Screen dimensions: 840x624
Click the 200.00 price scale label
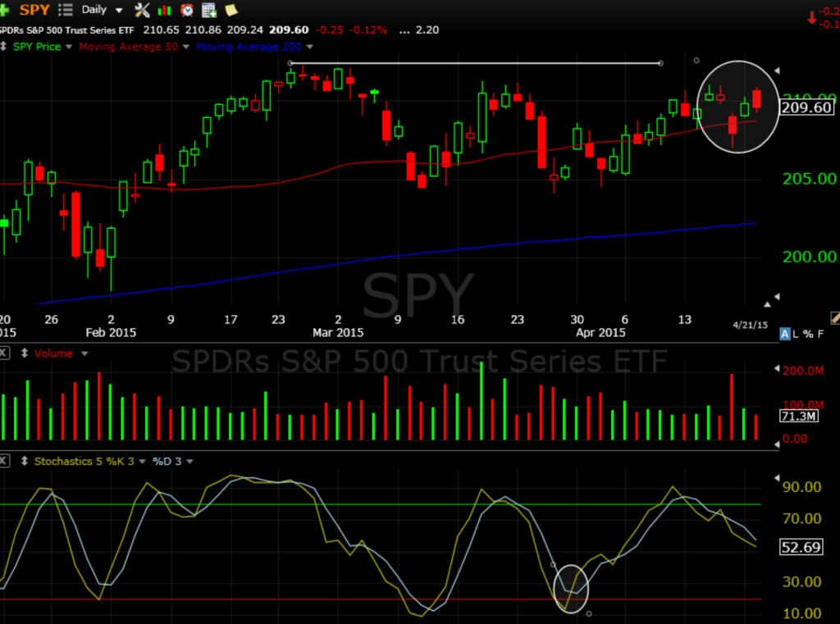click(810, 257)
